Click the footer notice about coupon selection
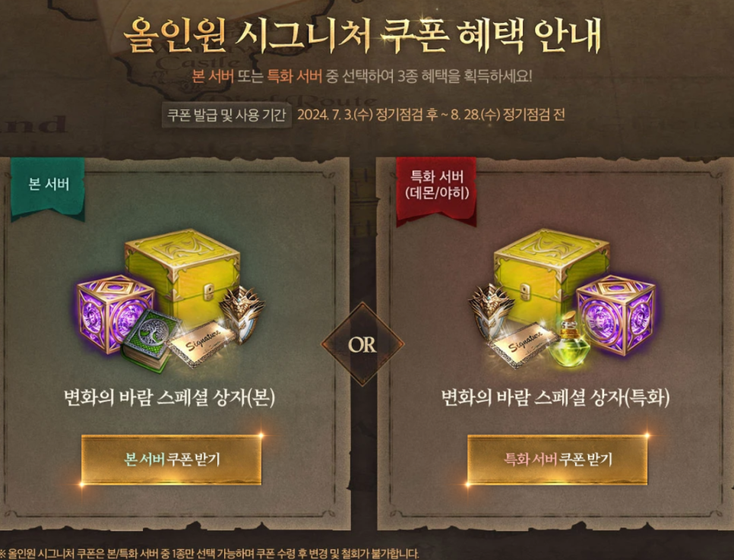This screenshot has width=734, height=560. pos(210,553)
